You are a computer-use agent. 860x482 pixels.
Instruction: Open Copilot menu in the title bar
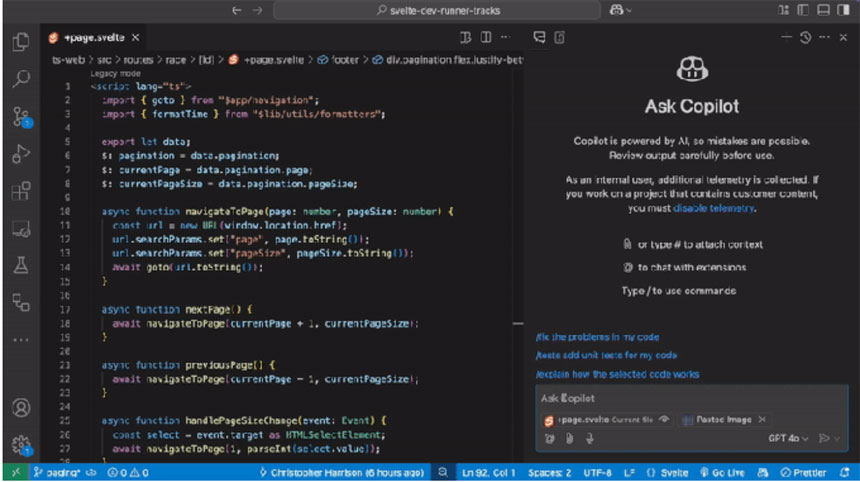620,10
